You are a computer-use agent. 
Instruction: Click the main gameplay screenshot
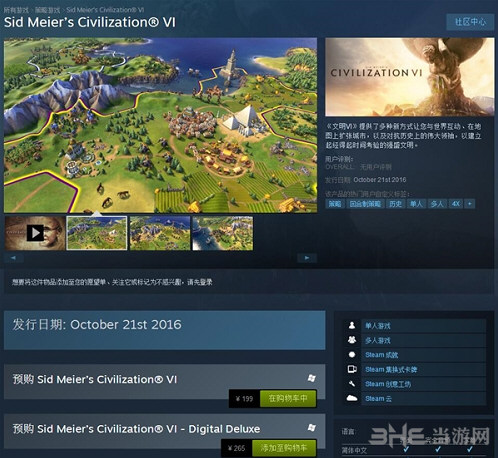(x=160, y=125)
